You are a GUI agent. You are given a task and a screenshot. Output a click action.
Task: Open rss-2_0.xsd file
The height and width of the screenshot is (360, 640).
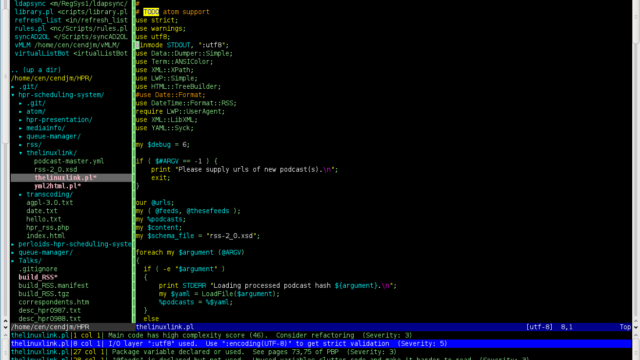(56, 169)
